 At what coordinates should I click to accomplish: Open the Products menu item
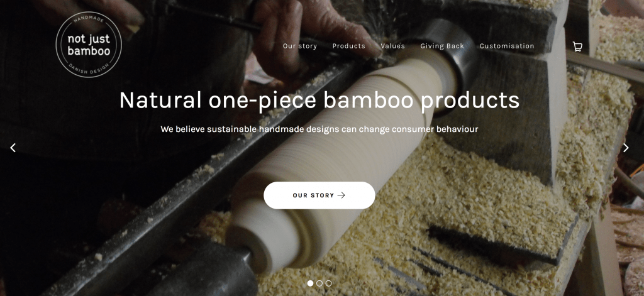click(348, 46)
